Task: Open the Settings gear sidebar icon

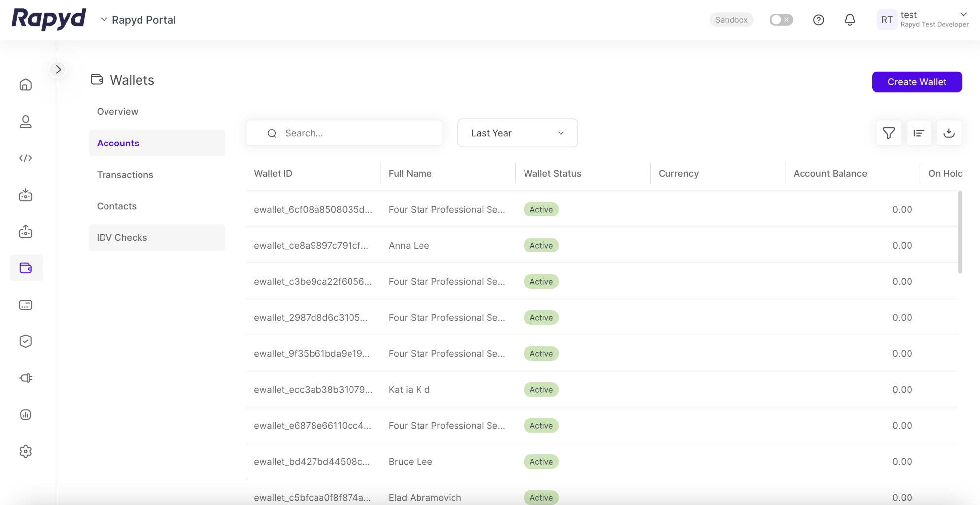Action: [26, 451]
